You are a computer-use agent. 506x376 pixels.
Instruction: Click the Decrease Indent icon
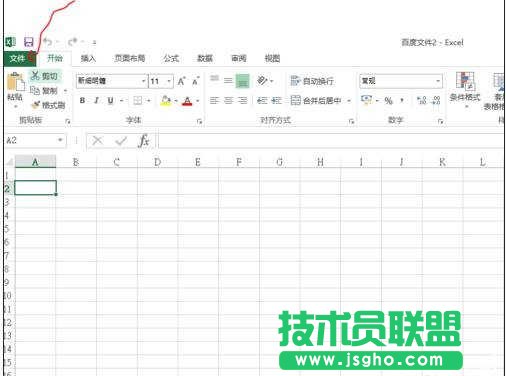262,100
